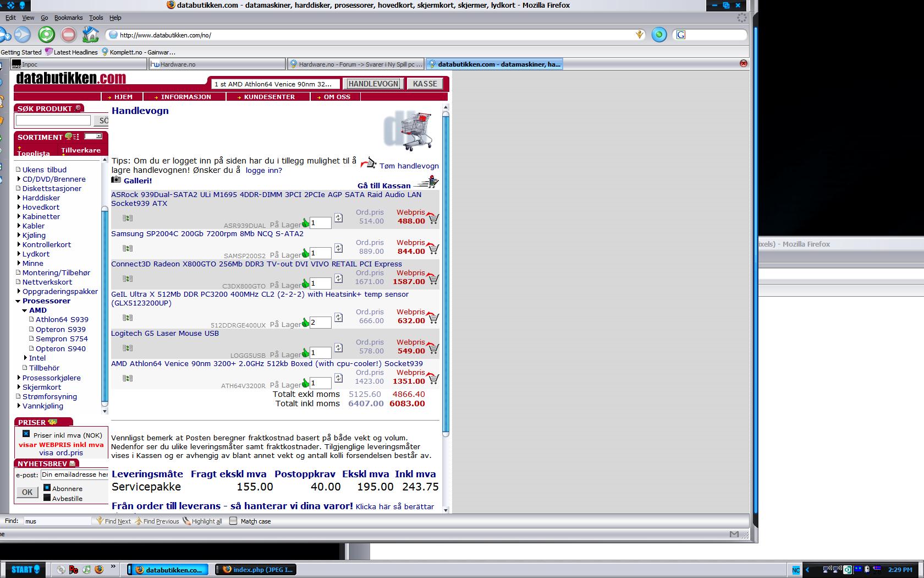Click Tøm handlevogn link
Screen dimensions: 924x578
(x=409, y=166)
